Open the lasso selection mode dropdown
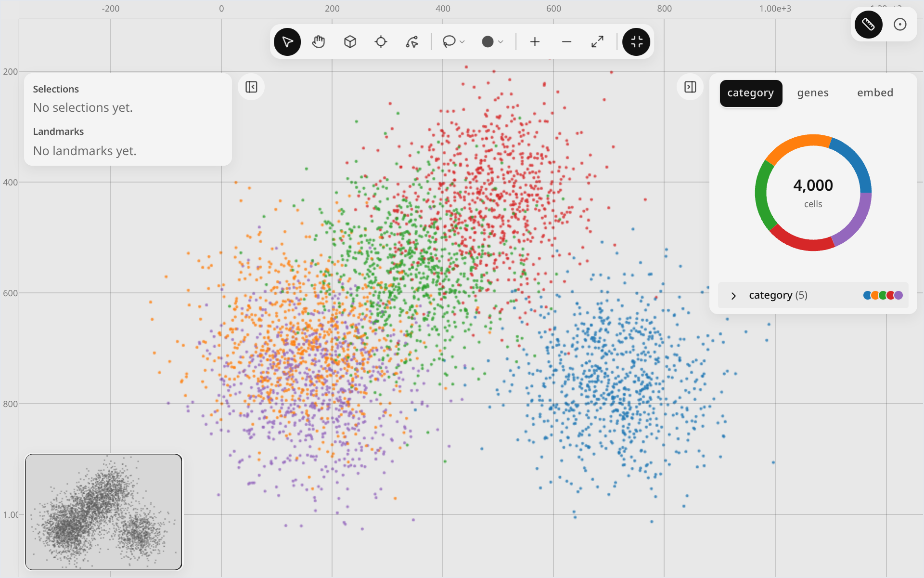 tap(453, 42)
